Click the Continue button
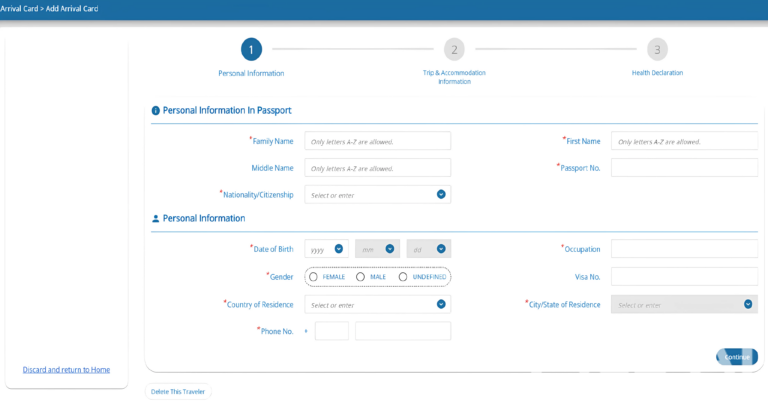The height and width of the screenshot is (401, 768). click(x=737, y=357)
